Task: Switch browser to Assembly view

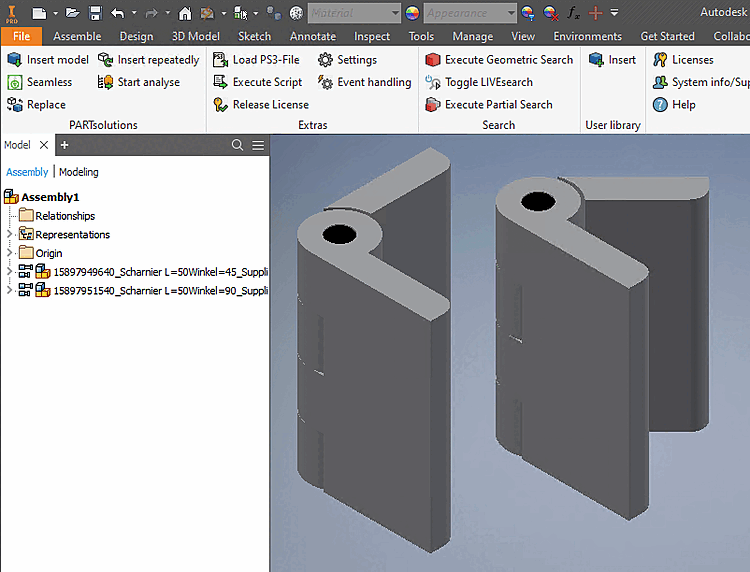Action: [27, 172]
